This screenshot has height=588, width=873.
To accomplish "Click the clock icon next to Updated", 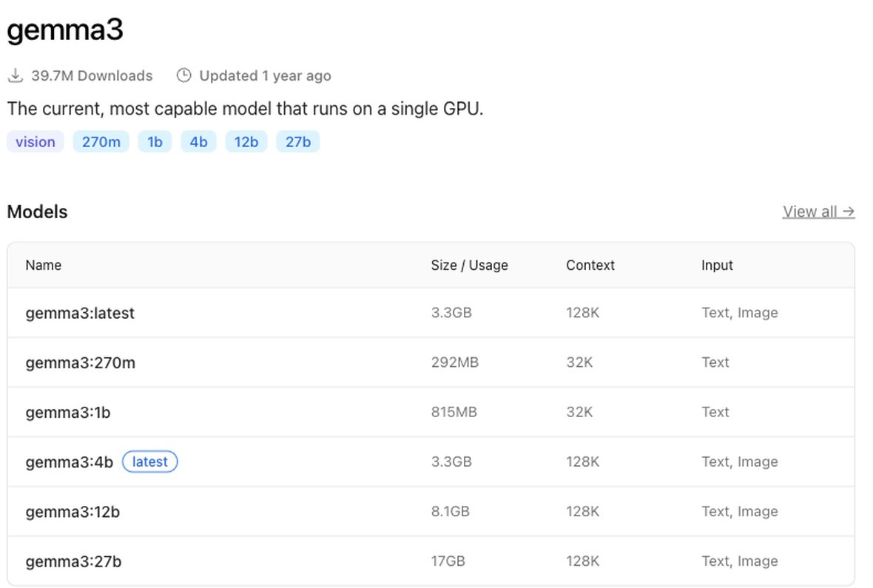I will click(183, 75).
